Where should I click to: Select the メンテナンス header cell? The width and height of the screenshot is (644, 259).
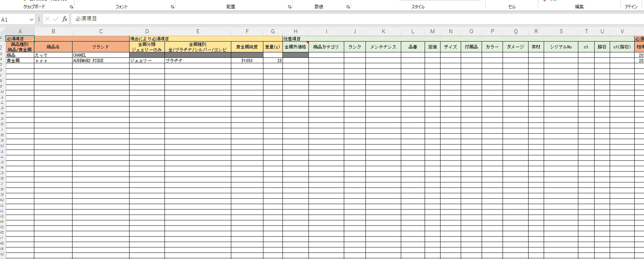[x=383, y=47]
